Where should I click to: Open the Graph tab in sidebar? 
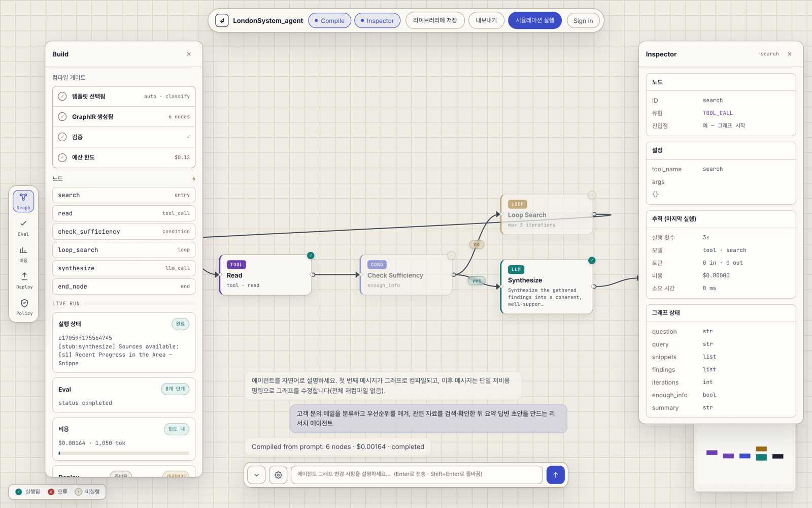point(23,201)
